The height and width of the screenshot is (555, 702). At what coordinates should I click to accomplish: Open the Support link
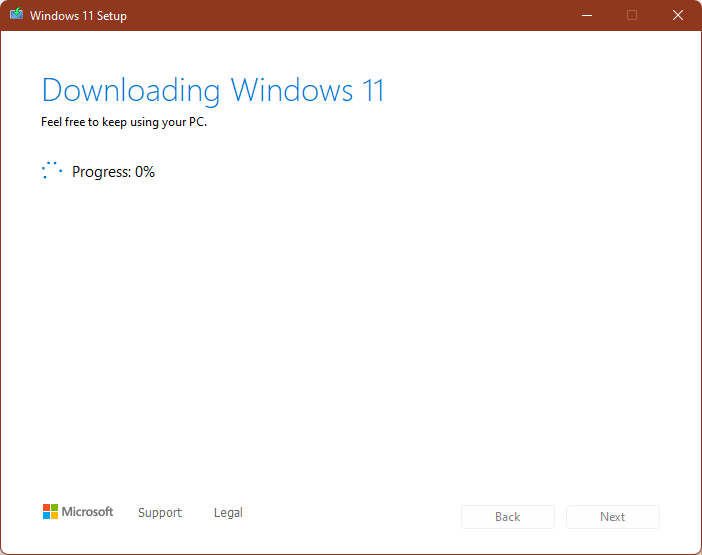point(160,512)
